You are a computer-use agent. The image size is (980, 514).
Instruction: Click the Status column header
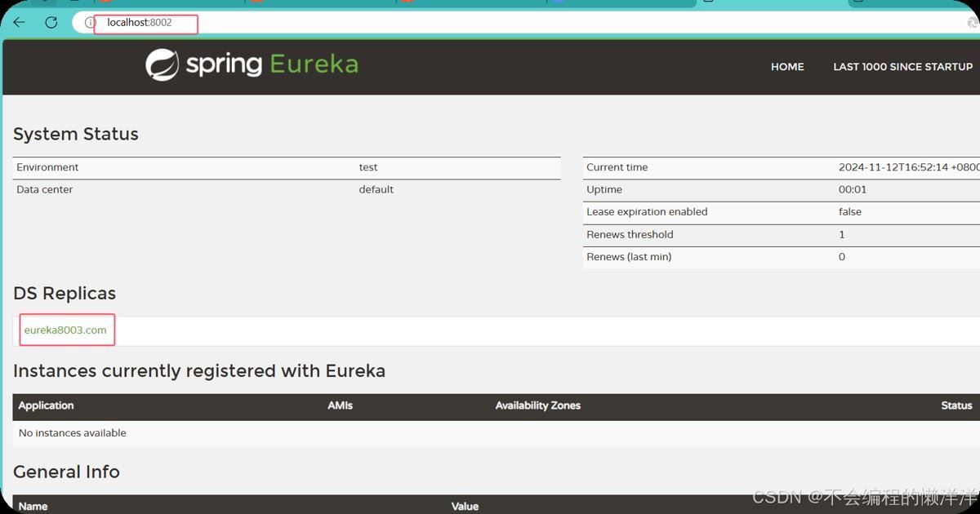click(956, 405)
